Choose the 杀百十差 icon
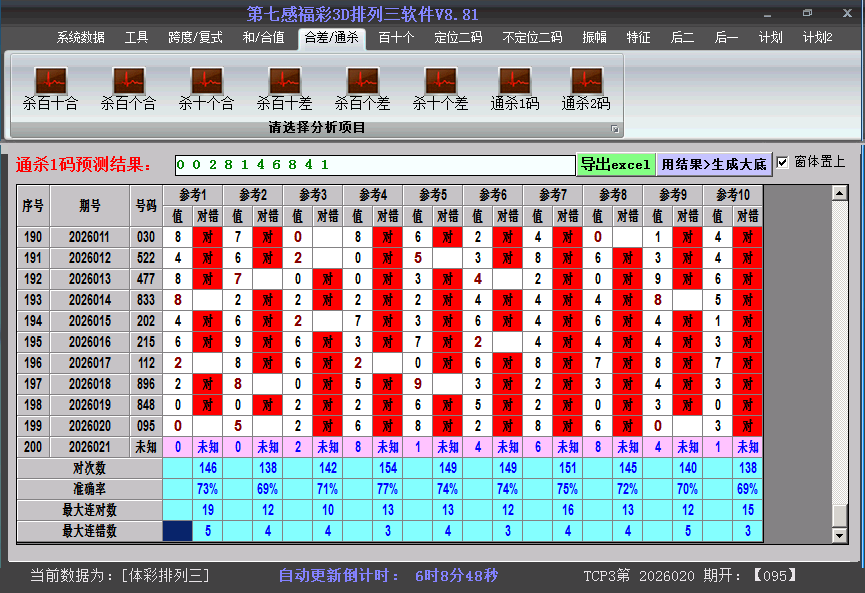The image size is (865, 593). coord(284,81)
